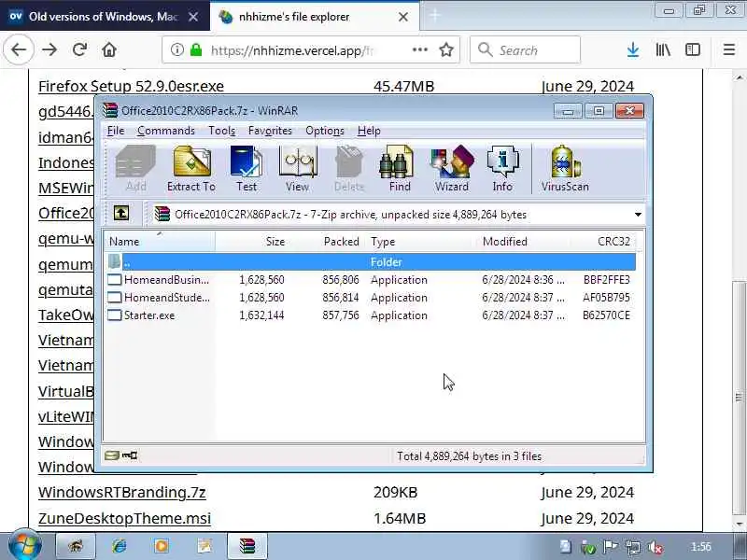Image resolution: width=747 pixels, height=560 pixels.
Task: Click WinRAR taskbar button
Action: [x=247, y=546]
